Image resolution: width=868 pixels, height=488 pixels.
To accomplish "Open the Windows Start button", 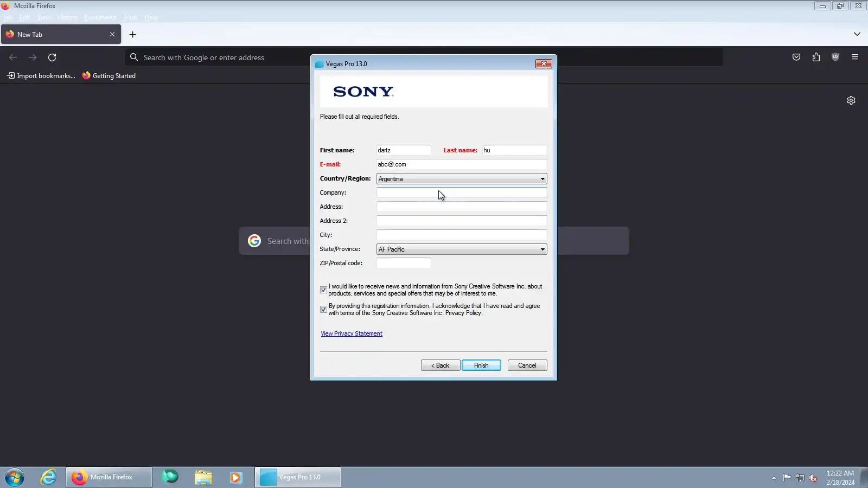I will 15,477.
